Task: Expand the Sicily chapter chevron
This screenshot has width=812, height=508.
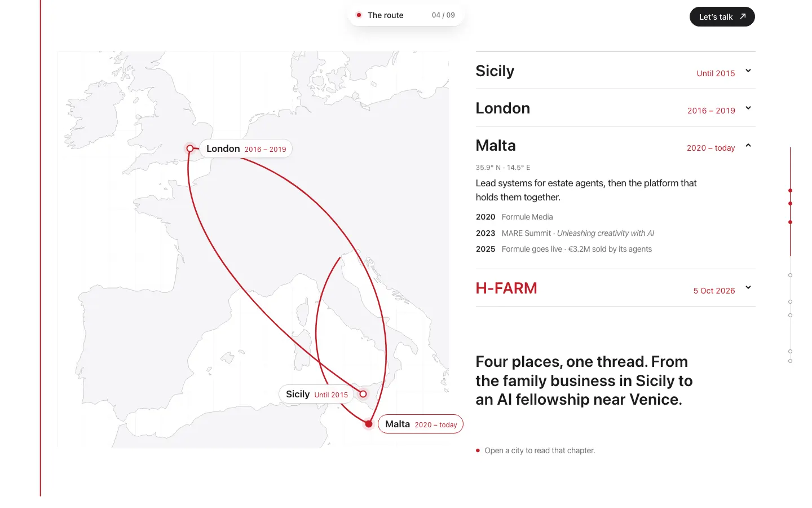Action: click(x=748, y=71)
